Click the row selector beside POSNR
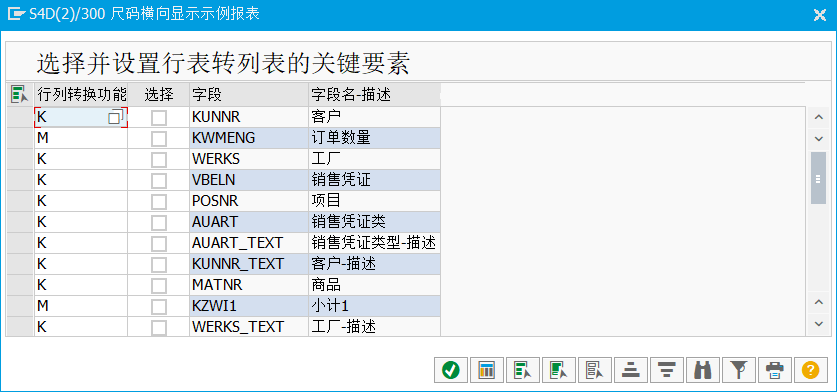The image size is (837, 392). [20, 201]
